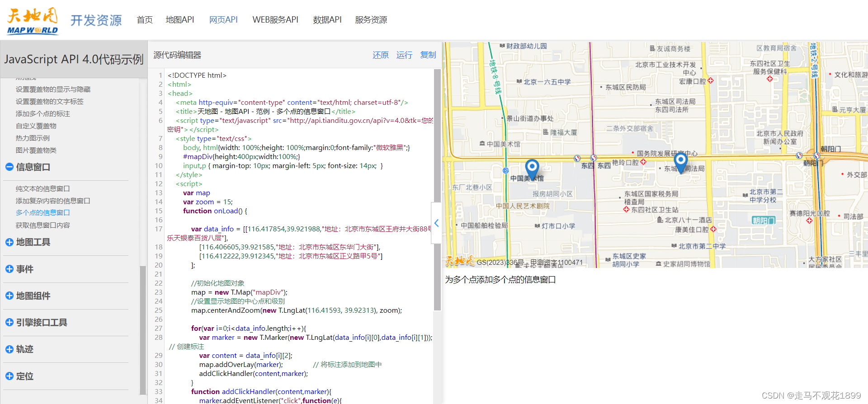Click the 北京一六五中学 school icon

click(x=519, y=82)
